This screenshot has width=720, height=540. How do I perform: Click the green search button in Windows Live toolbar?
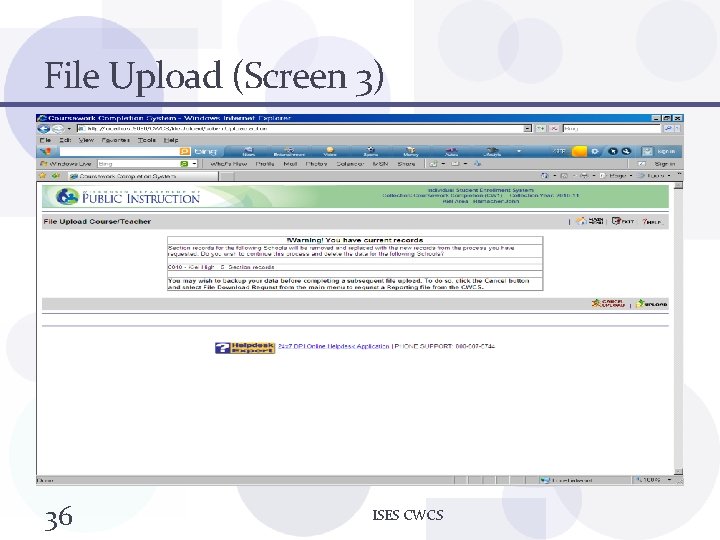click(x=184, y=163)
